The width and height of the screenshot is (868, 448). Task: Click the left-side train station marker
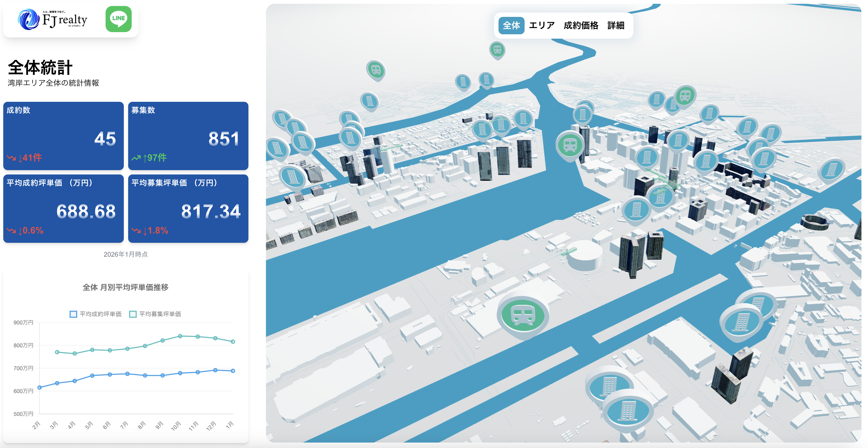pyautogui.click(x=376, y=70)
